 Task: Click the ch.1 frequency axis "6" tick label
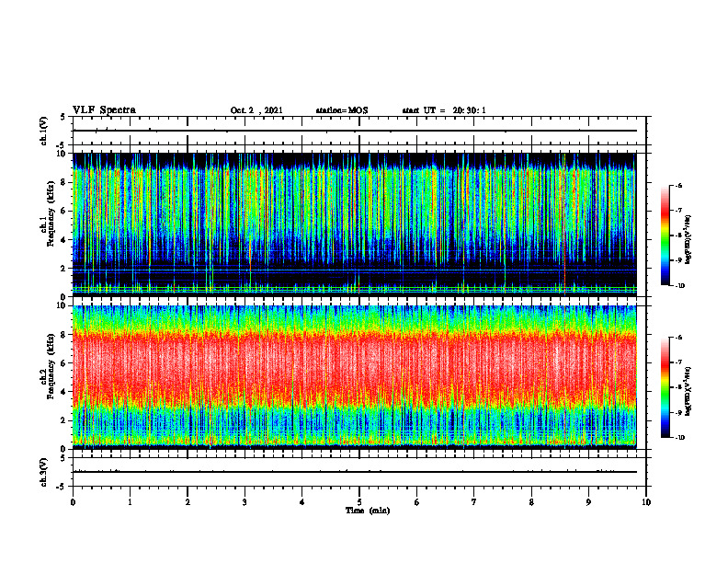pyautogui.click(x=64, y=211)
